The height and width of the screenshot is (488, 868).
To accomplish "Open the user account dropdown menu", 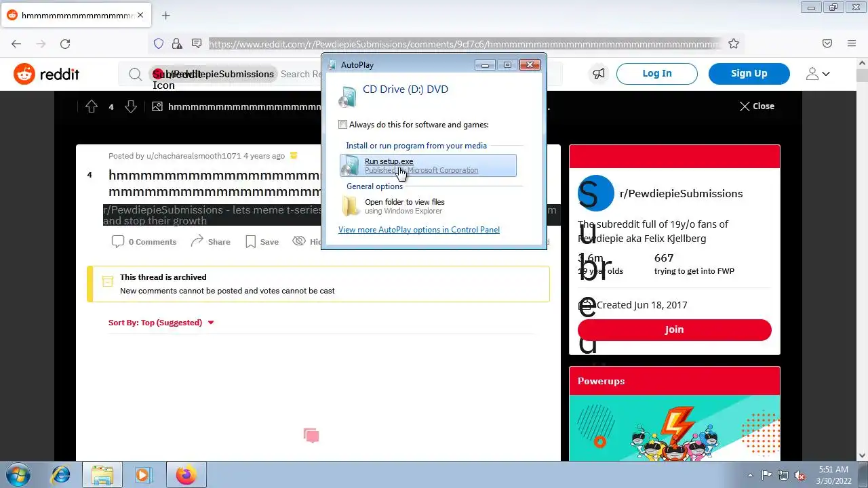I will click(817, 74).
